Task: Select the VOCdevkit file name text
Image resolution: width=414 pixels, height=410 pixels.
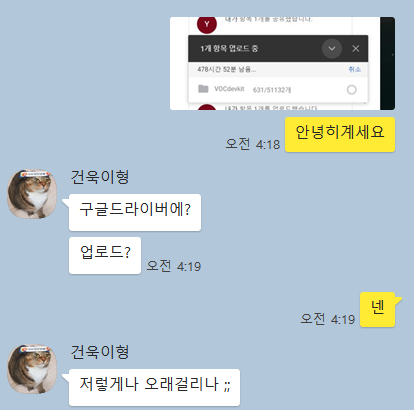Action: 229,89
